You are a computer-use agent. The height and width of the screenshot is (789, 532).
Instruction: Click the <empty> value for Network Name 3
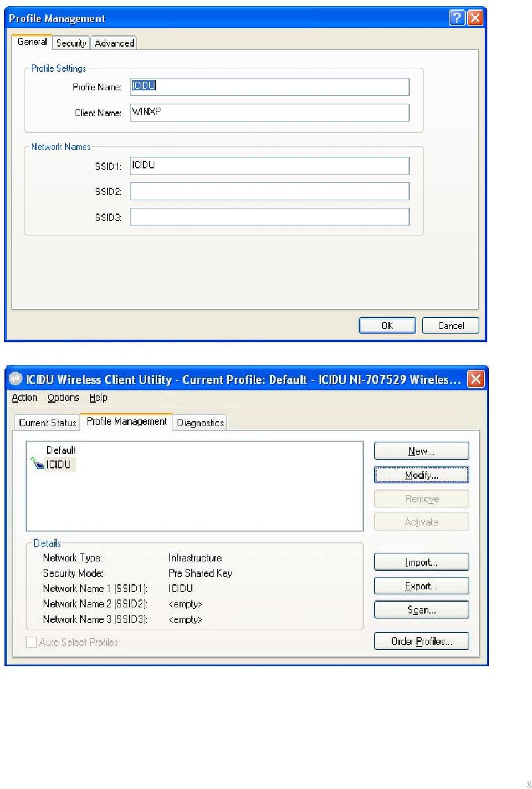[185, 619]
